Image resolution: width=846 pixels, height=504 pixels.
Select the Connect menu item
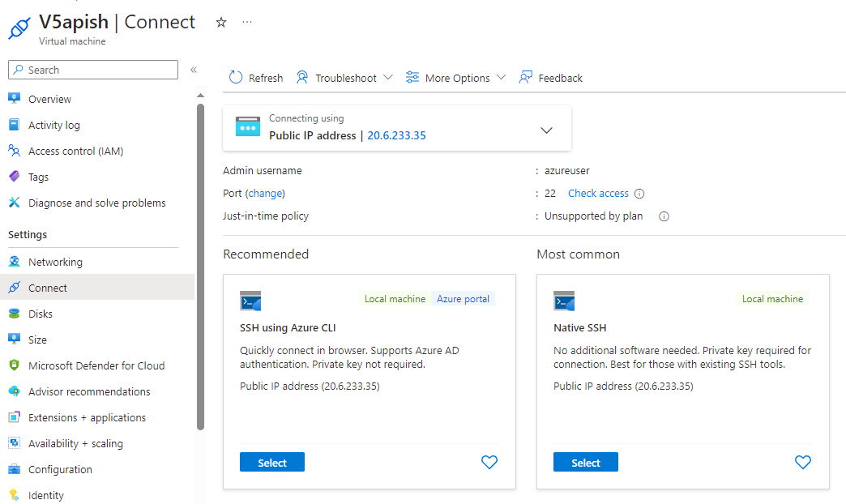[x=97, y=288]
